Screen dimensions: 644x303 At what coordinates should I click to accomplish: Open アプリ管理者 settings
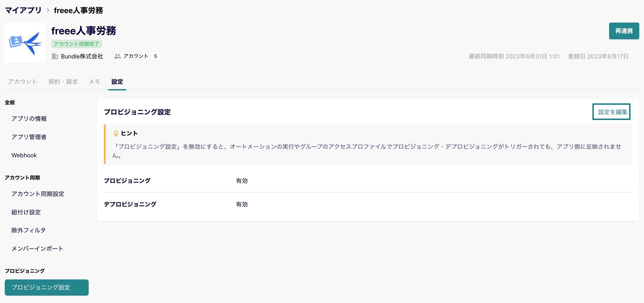[29, 137]
